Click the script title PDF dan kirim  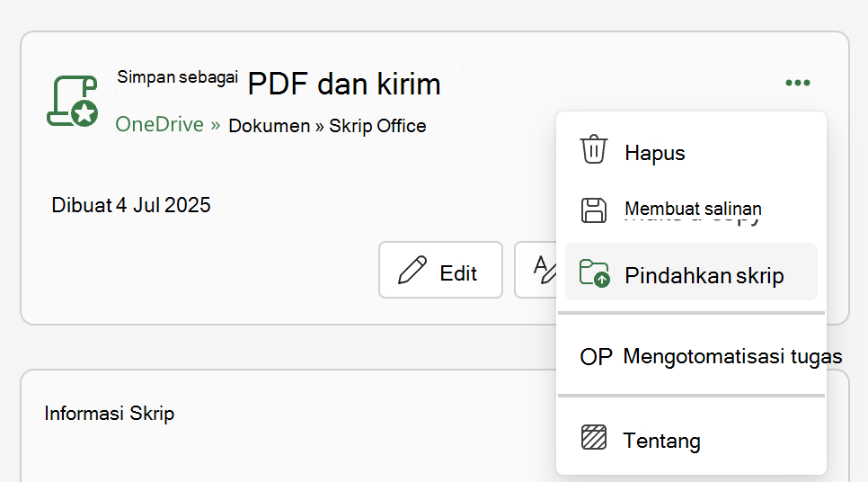click(344, 85)
